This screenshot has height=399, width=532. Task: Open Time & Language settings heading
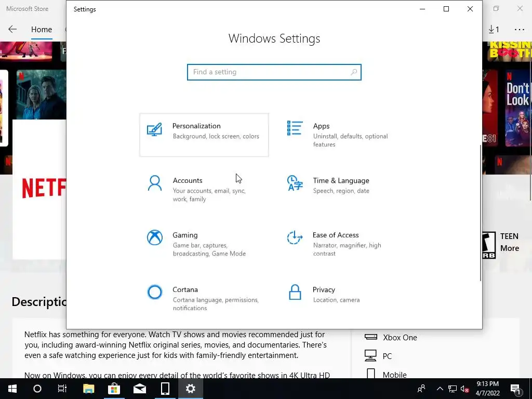(341, 180)
